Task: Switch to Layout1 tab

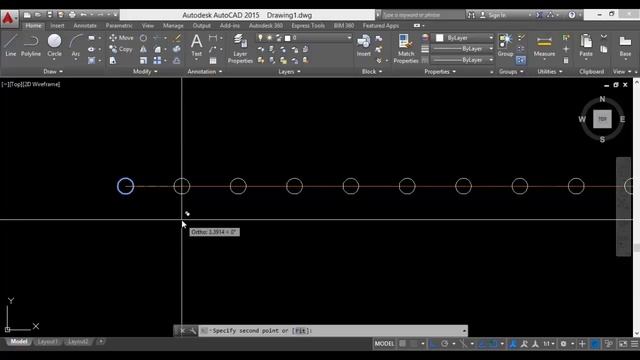Action: click(x=47, y=342)
